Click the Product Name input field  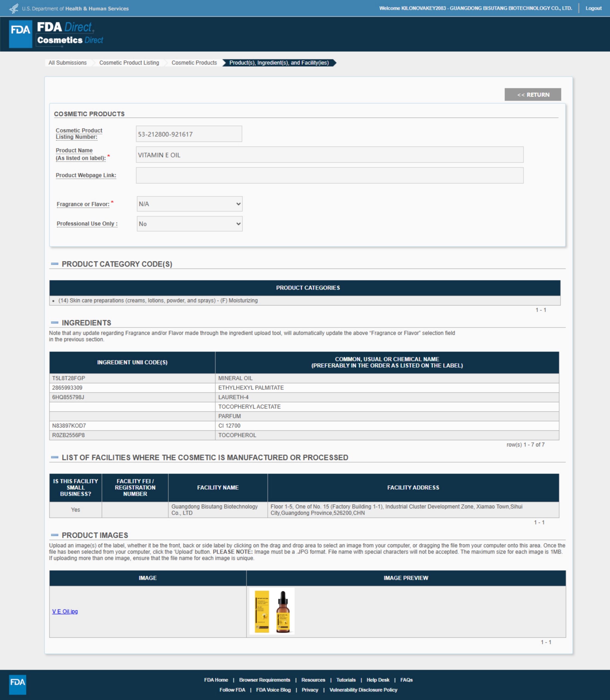click(329, 155)
